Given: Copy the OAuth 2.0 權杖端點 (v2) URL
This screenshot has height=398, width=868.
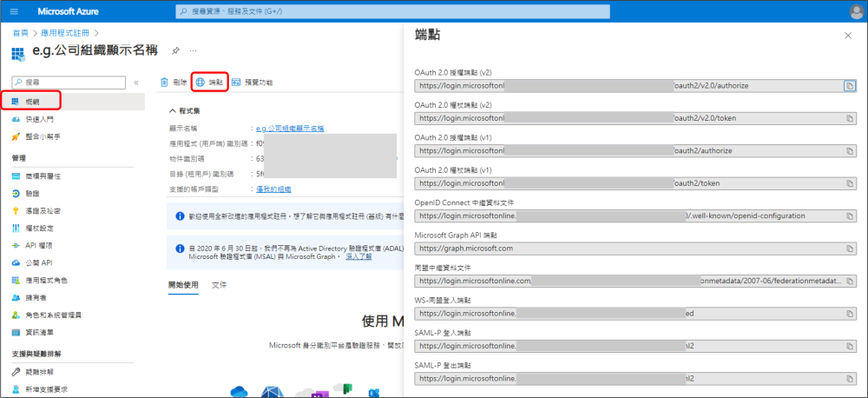Looking at the screenshot, I should coord(849,118).
